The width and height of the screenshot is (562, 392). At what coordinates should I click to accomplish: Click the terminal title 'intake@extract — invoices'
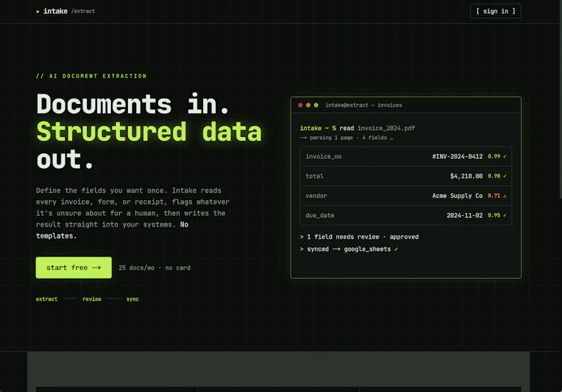point(363,105)
